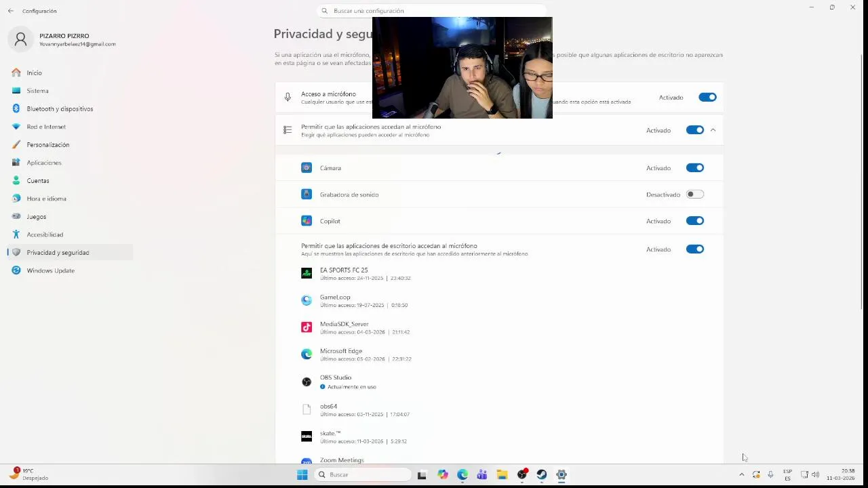Click the MediaSDK_Server TikTok icon
The image size is (868, 488).
click(307, 327)
